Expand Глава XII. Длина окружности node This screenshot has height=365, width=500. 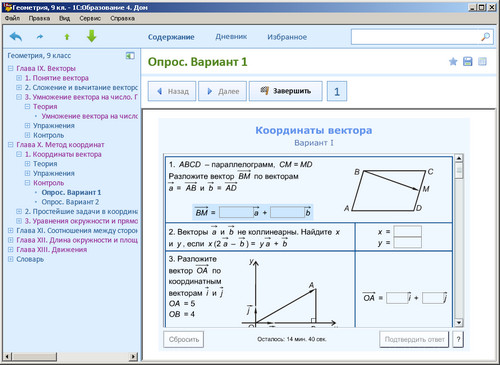[x=10, y=240]
